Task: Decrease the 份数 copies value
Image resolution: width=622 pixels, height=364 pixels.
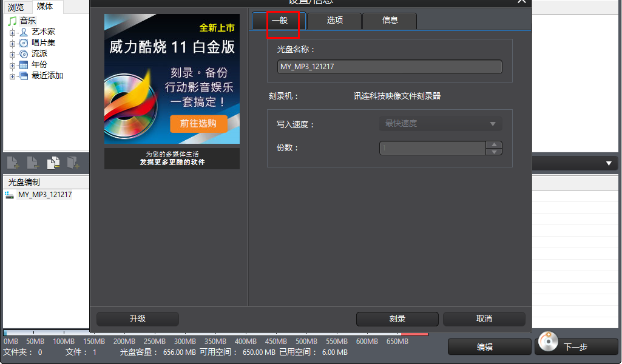Action: 495,152
